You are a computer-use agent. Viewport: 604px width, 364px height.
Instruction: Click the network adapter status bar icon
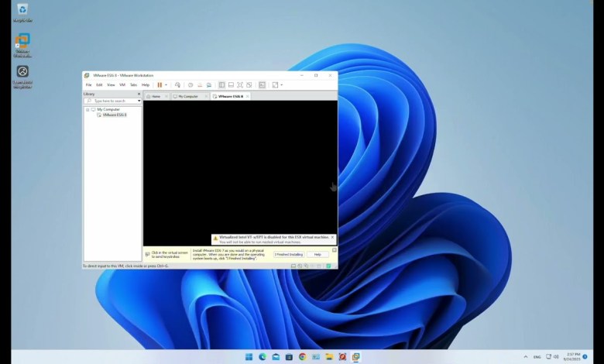point(306,266)
